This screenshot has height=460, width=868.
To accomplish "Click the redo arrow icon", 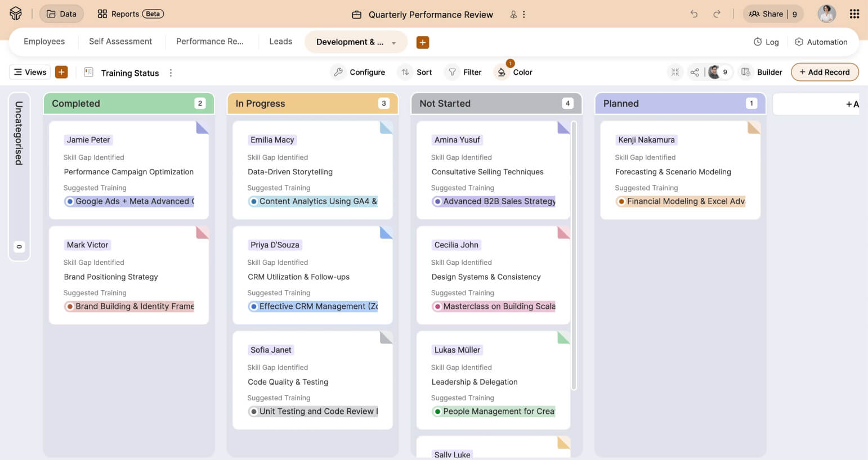I will point(717,14).
